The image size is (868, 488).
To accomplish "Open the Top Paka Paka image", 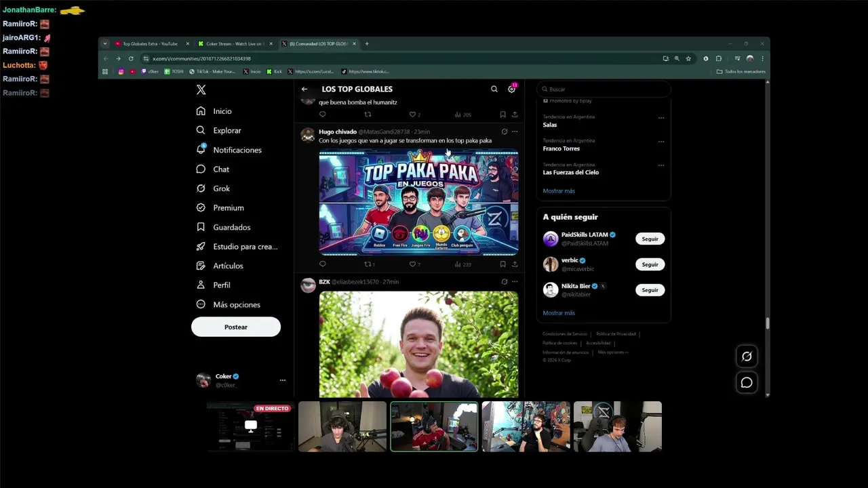I will click(x=418, y=202).
